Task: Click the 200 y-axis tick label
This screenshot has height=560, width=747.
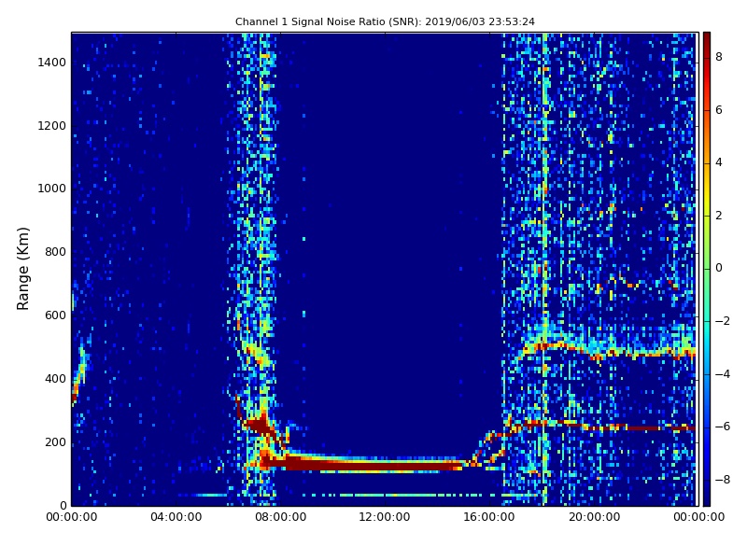Action: pyautogui.click(x=55, y=441)
